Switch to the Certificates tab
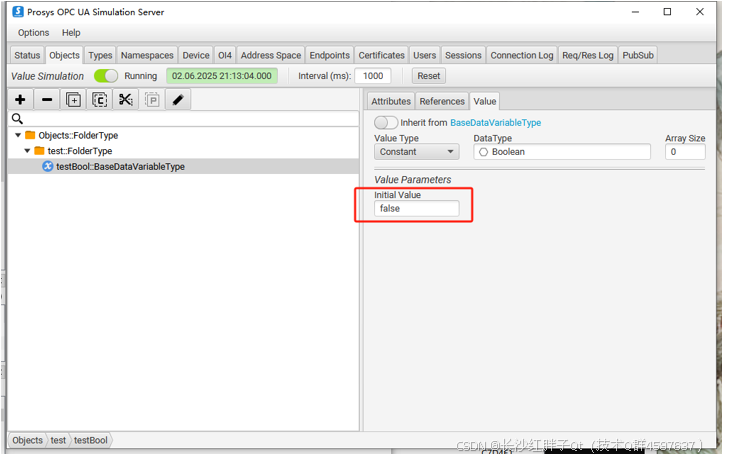Image resolution: width=729 pixels, height=459 pixels. click(x=381, y=55)
